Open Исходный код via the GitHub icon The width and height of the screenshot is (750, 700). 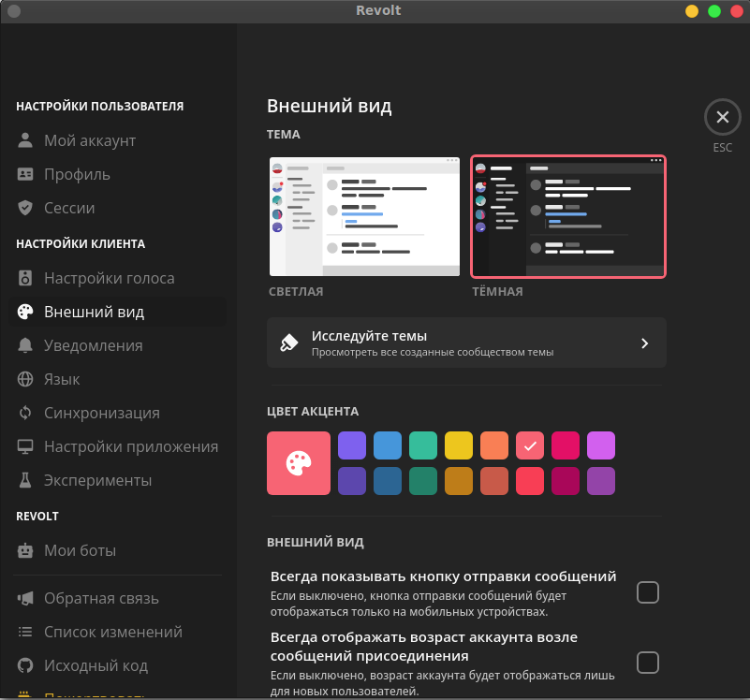click(x=24, y=665)
